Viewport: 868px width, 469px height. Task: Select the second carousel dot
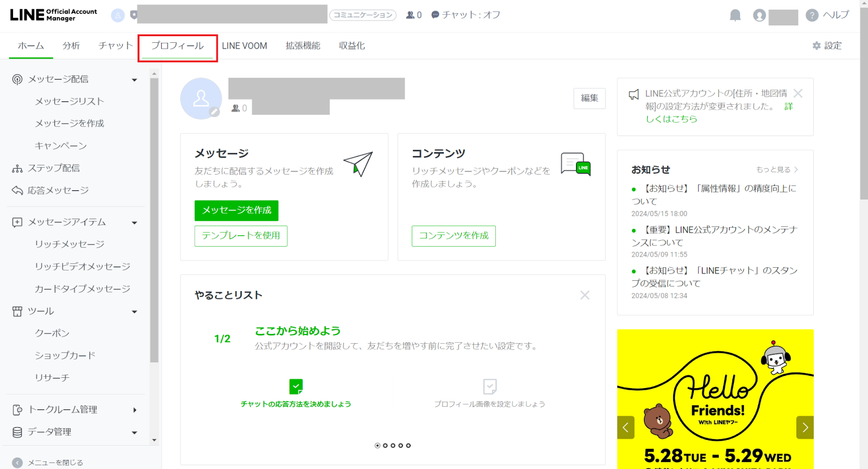coord(385,446)
